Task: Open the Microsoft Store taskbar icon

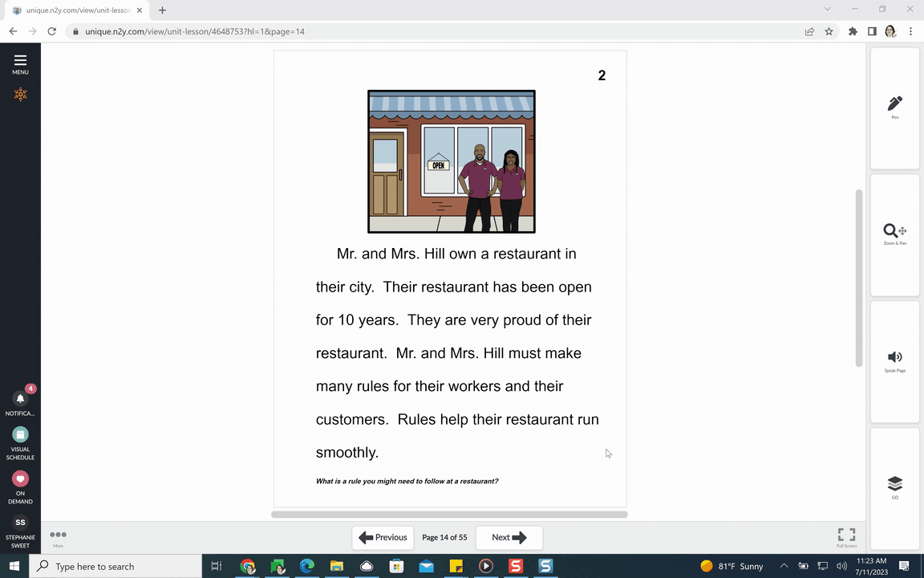Action: pos(396,566)
